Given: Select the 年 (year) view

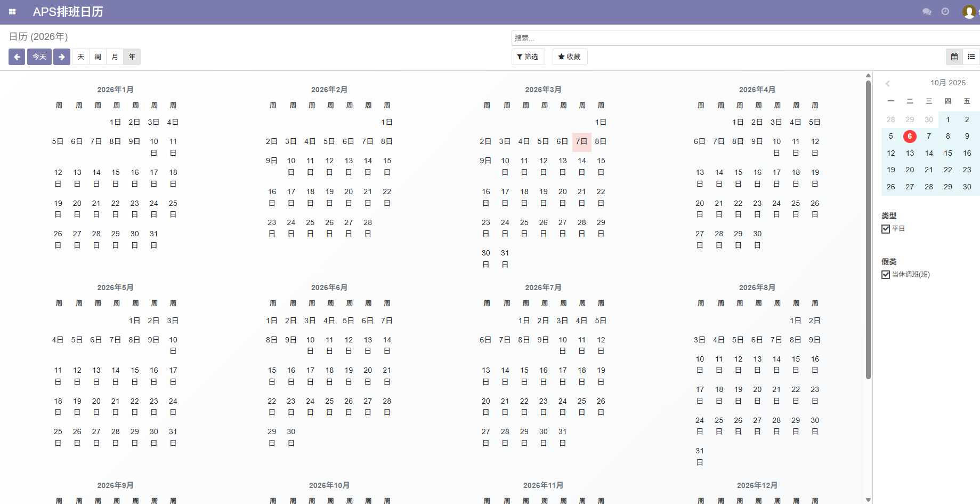Looking at the screenshot, I should [132, 57].
